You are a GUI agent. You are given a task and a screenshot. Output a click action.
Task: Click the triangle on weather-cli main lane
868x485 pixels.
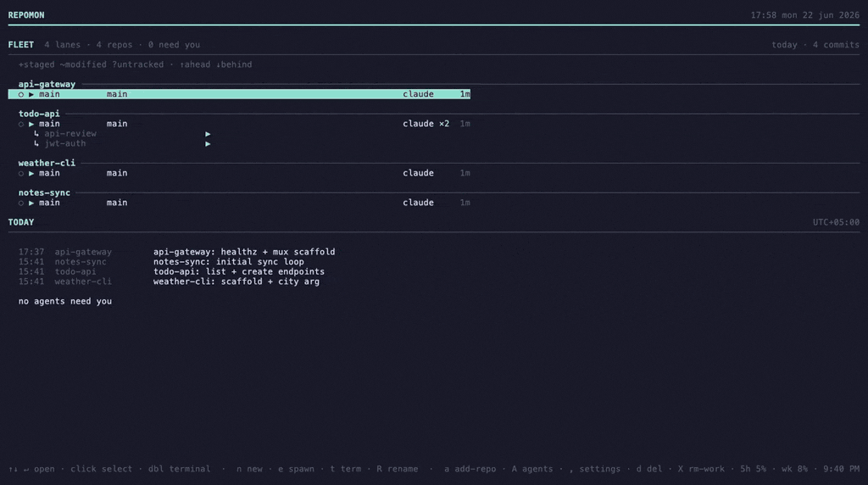(31, 173)
